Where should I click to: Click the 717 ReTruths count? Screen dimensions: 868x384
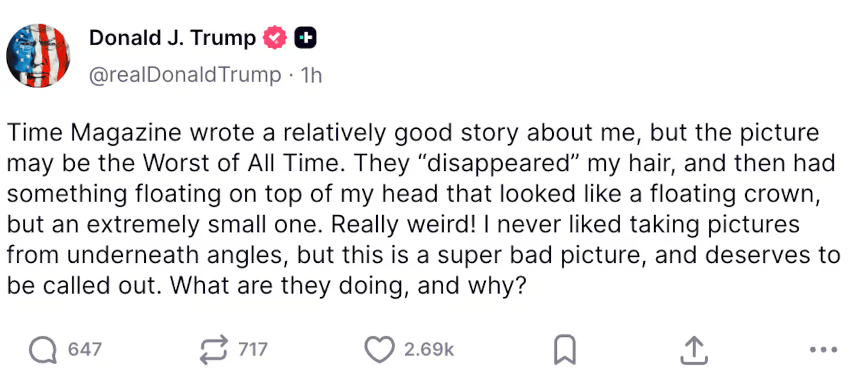pyautogui.click(x=253, y=350)
